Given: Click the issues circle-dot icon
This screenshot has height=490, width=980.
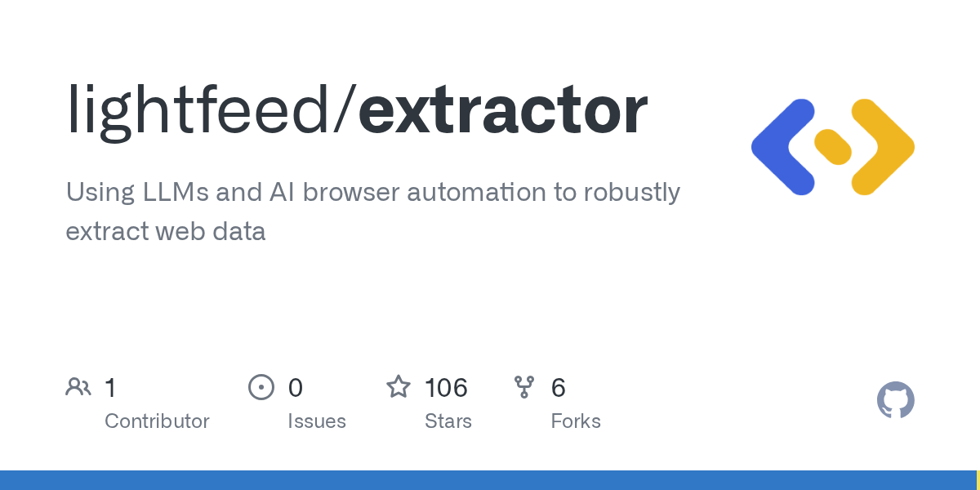Looking at the screenshot, I should point(261,387).
